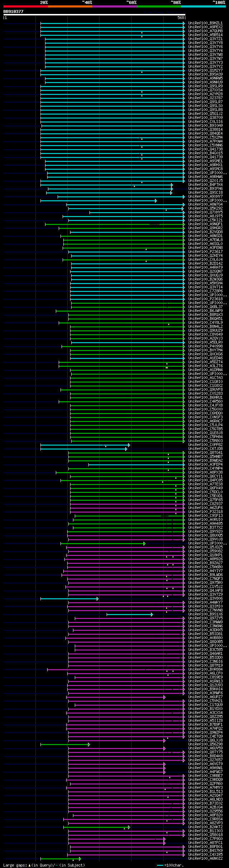Select the UniRef100_Q9HGR2 label
Image resolution: width=229 pixels, height=868 pixels.
pyautogui.click(x=205, y=228)
